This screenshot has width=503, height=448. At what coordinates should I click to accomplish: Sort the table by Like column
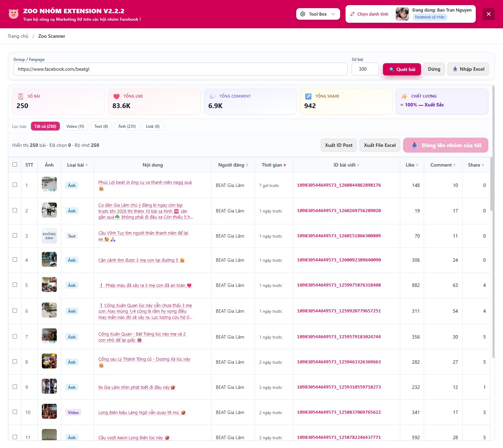412,165
